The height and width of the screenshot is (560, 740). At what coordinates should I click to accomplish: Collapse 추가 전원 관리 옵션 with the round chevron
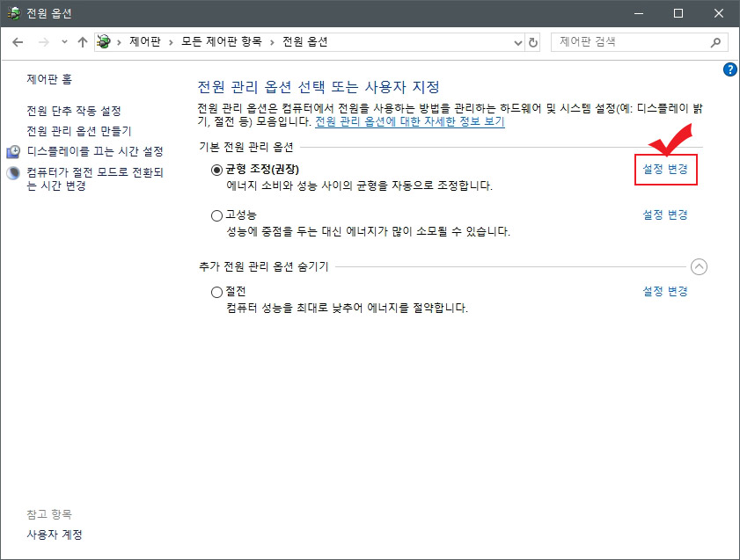pos(699,266)
